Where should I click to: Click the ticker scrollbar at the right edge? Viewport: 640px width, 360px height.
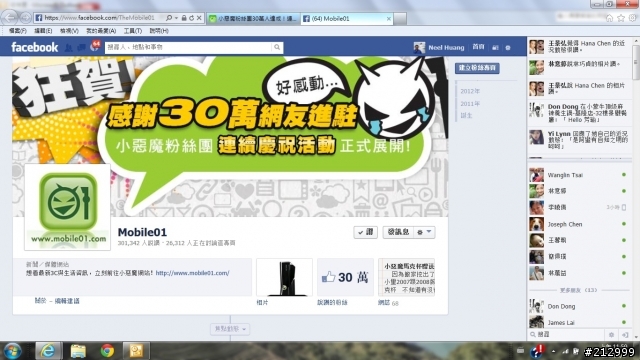coord(636,61)
